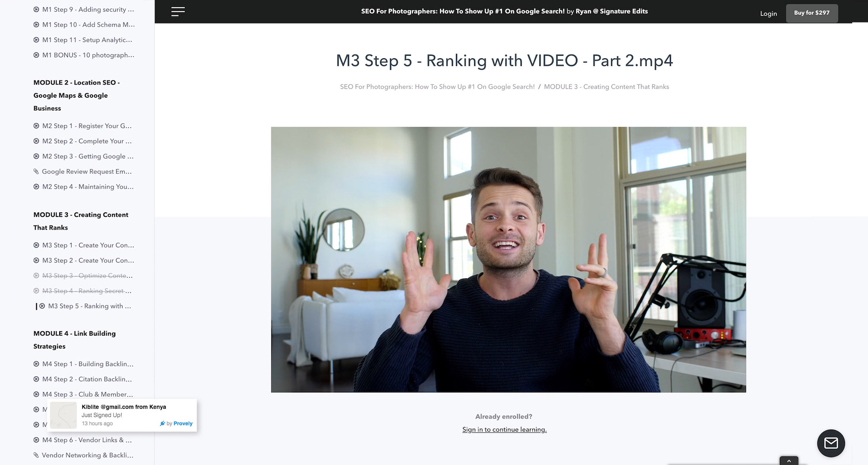Click the video preview thumbnail
The width and height of the screenshot is (868, 465).
point(508,259)
